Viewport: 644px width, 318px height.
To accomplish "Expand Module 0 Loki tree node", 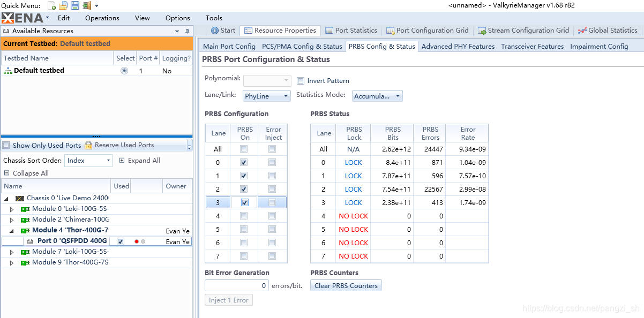I will [12, 209].
